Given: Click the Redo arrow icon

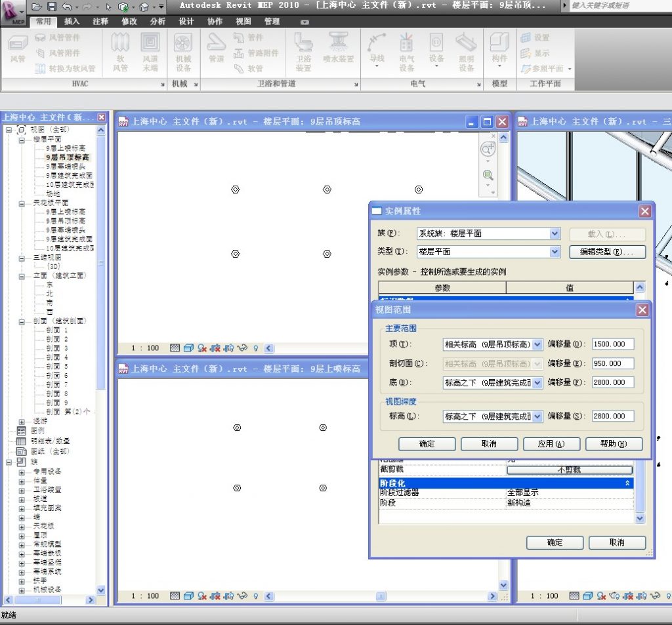Looking at the screenshot, I should [87, 7].
